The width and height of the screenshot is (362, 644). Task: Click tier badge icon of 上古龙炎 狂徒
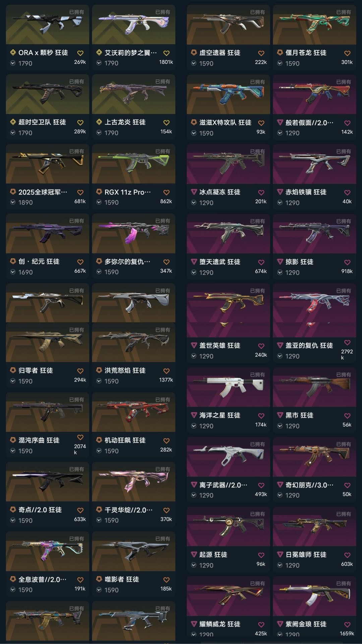tap(99, 122)
